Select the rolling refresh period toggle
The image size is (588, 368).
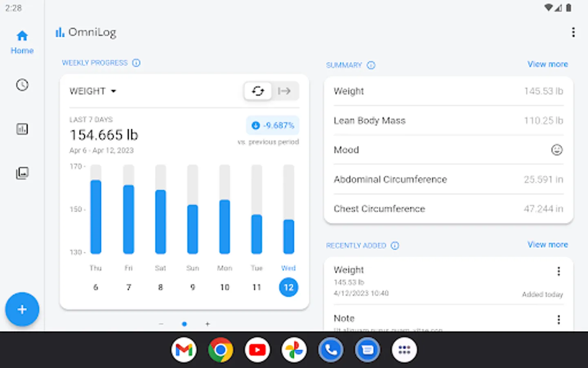pos(258,91)
